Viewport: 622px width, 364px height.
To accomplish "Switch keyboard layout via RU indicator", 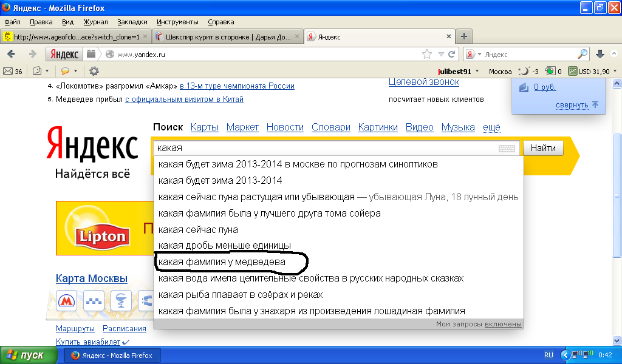I will coord(549,356).
